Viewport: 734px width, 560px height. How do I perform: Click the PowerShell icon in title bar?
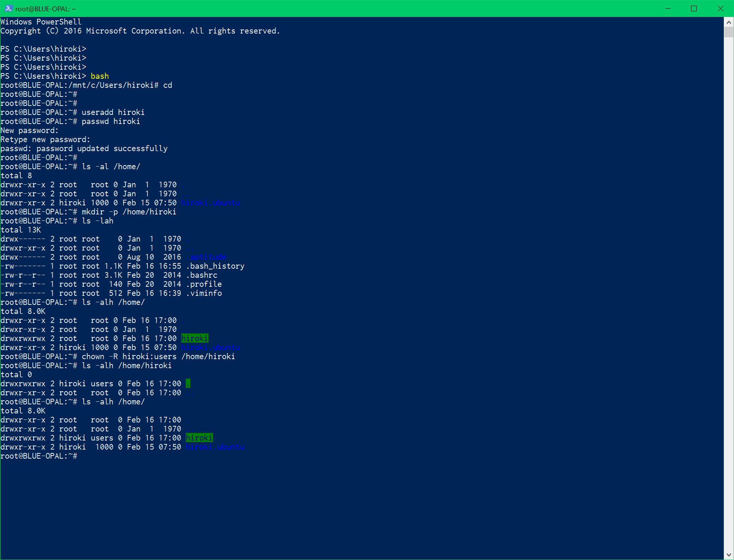pyautogui.click(x=9, y=8)
